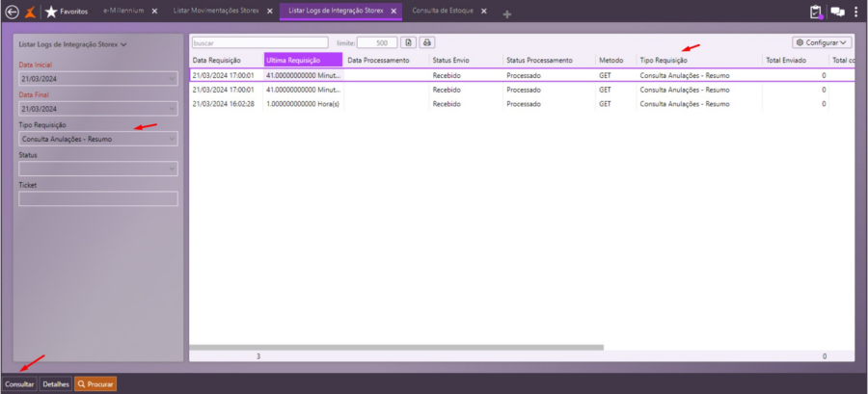Close the e-Millennium tab

point(154,11)
